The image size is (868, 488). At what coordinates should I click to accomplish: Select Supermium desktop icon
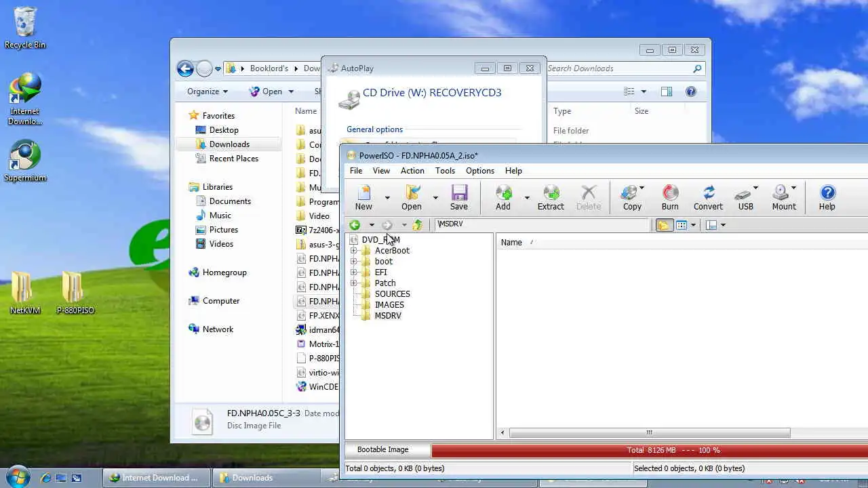25,161
